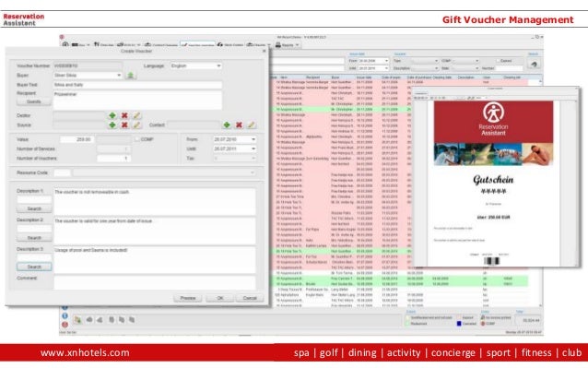Click the green add icon next to Contact
The image size is (588, 368).
click(227, 125)
